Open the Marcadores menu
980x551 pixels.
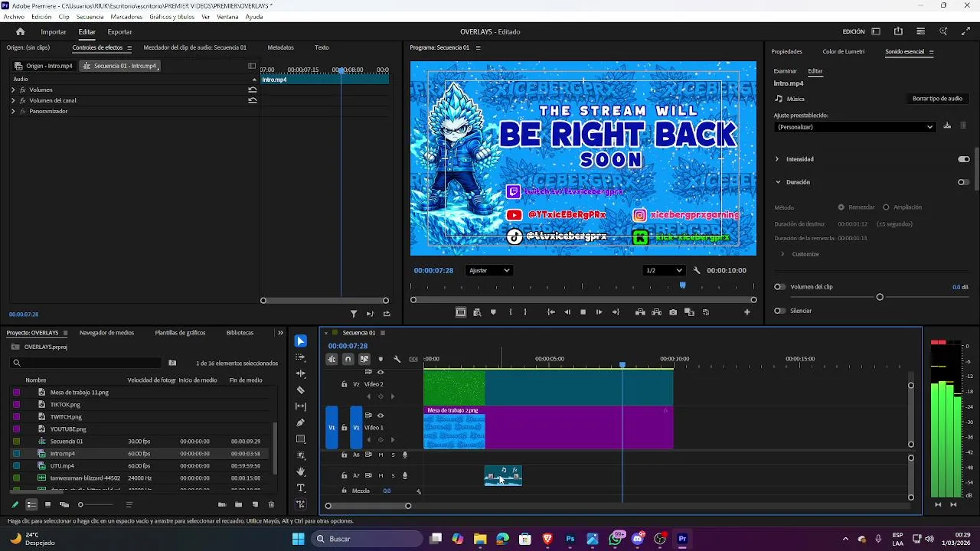[126, 17]
